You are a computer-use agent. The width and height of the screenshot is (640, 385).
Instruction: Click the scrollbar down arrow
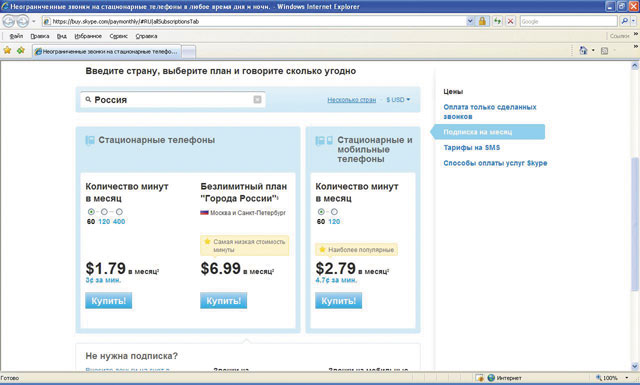(x=635, y=366)
